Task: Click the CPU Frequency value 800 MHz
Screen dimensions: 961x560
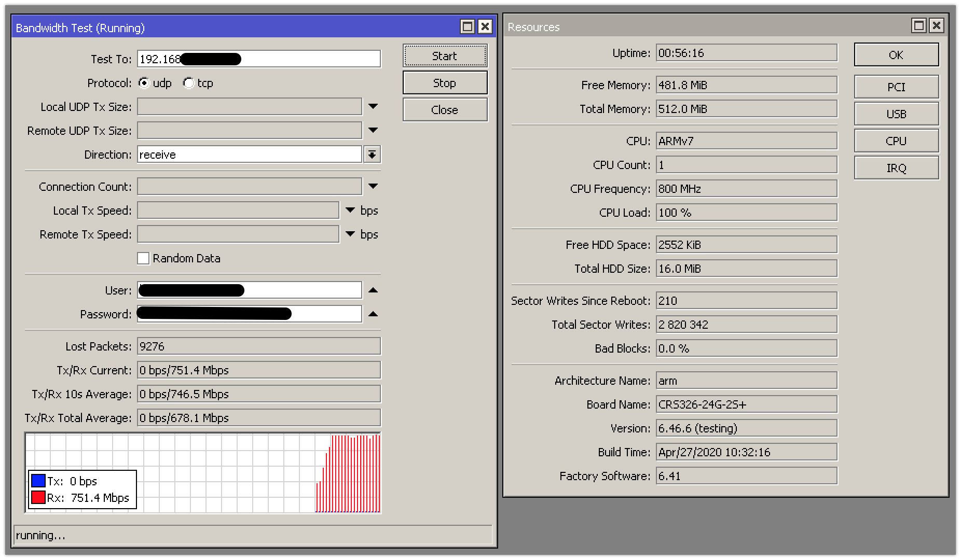Action: pyautogui.click(x=747, y=189)
